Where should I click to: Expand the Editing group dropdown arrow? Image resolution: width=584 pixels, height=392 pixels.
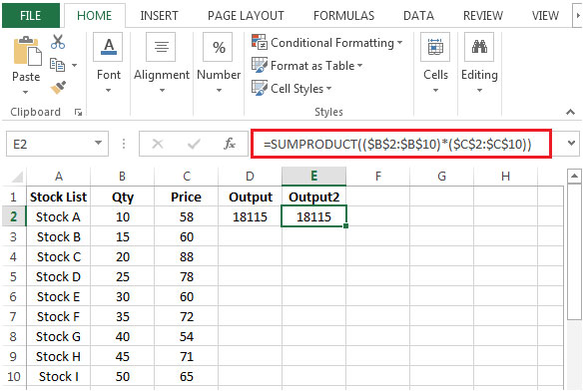tap(479, 90)
